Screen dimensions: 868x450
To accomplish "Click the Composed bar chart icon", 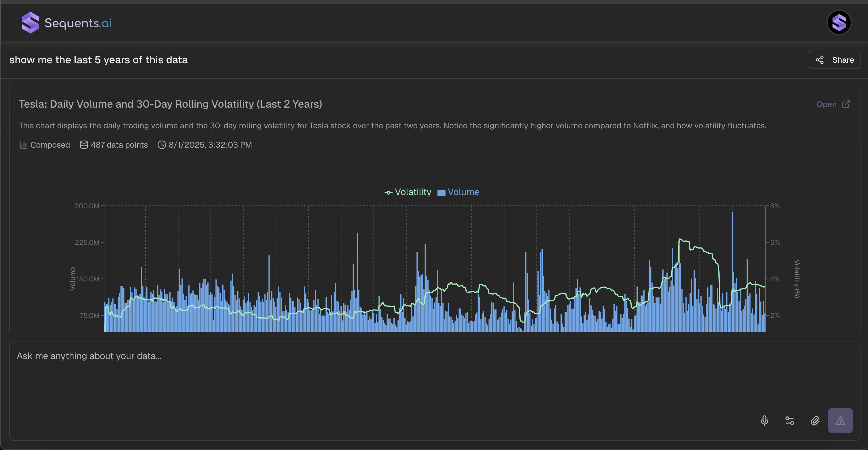I will pos(23,145).
